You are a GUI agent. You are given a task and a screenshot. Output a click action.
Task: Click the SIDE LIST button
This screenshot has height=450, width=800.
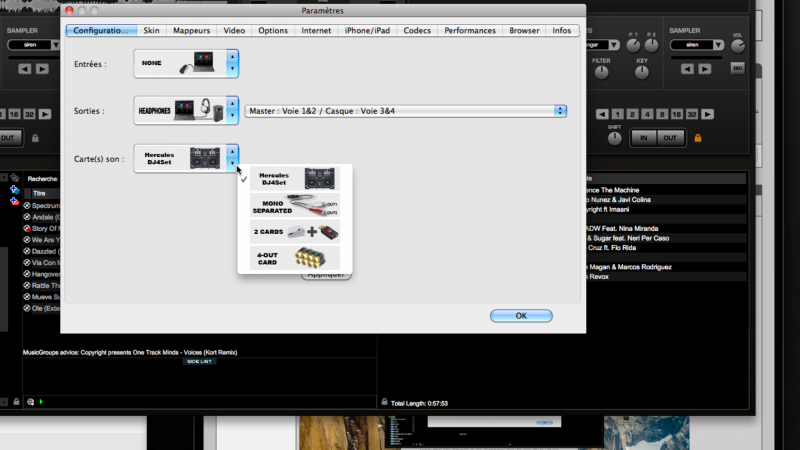click(x=200, y=361)
